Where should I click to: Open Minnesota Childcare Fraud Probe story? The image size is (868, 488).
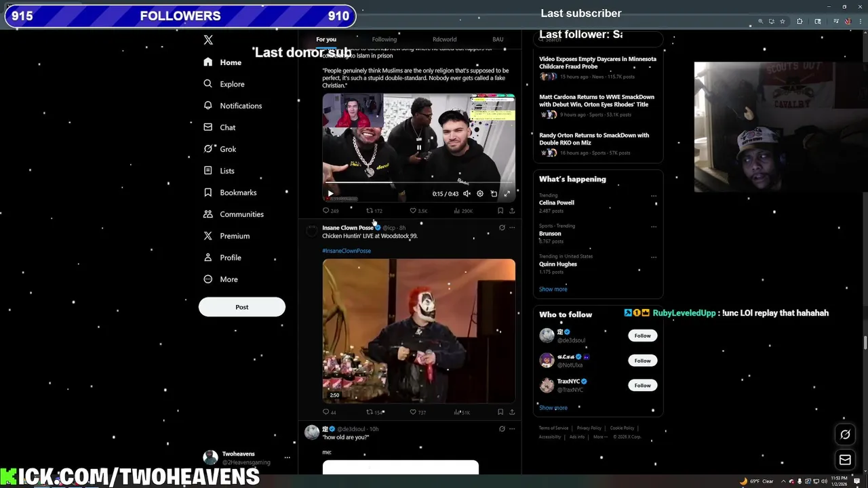click(x=597, y=62)
